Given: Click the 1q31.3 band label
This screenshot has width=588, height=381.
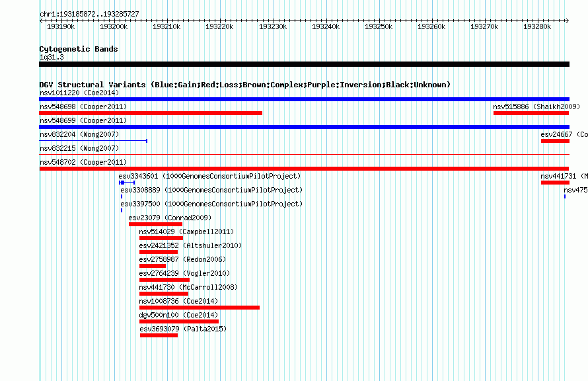Looking at the screenshot, I should coord(52,57).
